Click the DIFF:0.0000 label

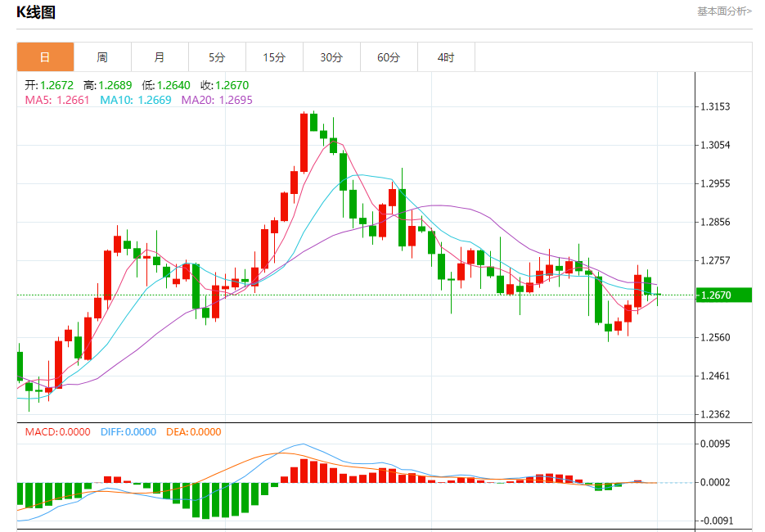(x=128, y=432)
